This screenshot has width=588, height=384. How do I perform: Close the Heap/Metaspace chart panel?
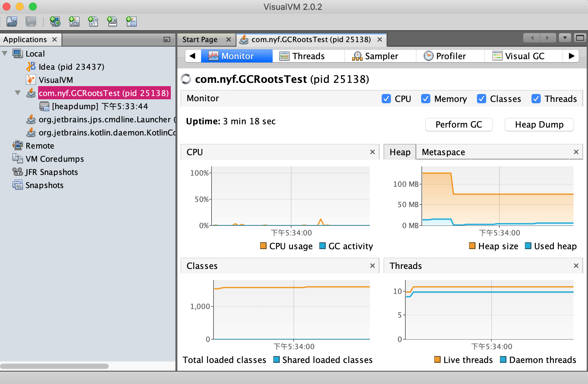[x=576, y=152]
